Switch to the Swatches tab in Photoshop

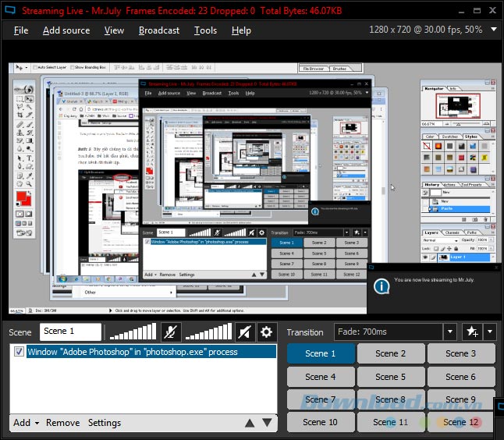click(449, 137)
